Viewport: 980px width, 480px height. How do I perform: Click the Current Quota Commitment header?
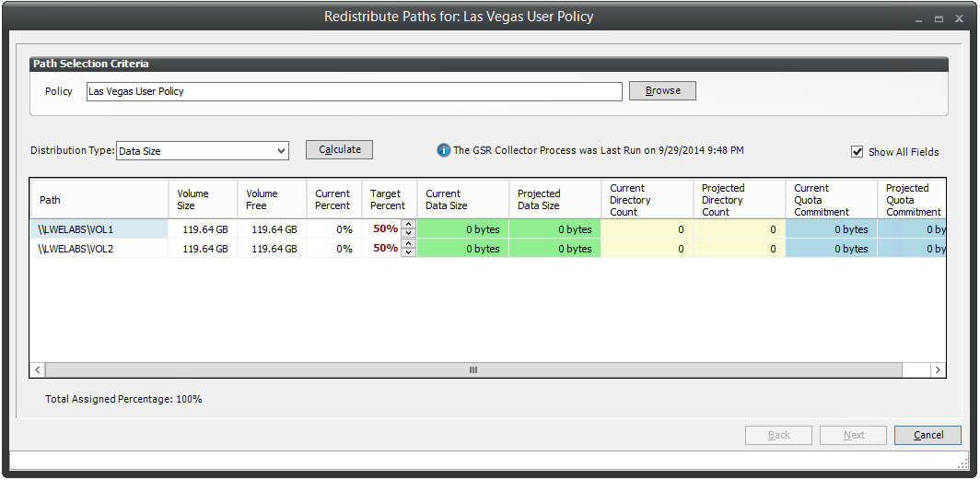click(831, 199)
